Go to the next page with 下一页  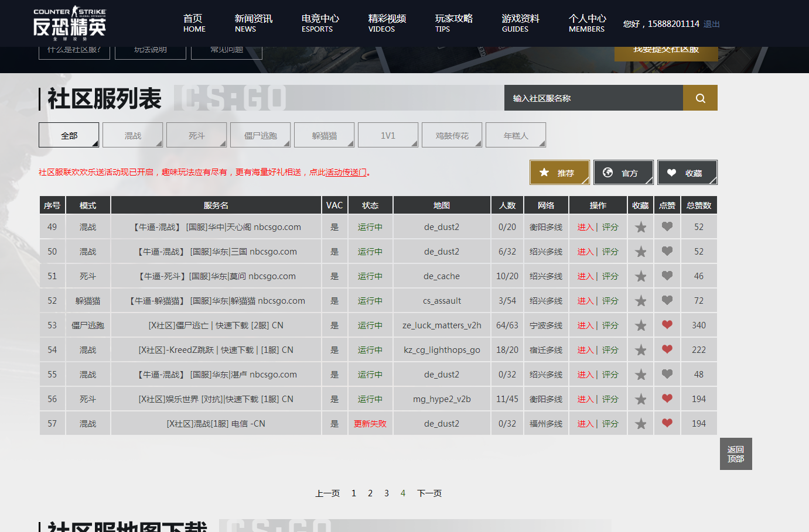click(429, 493)
